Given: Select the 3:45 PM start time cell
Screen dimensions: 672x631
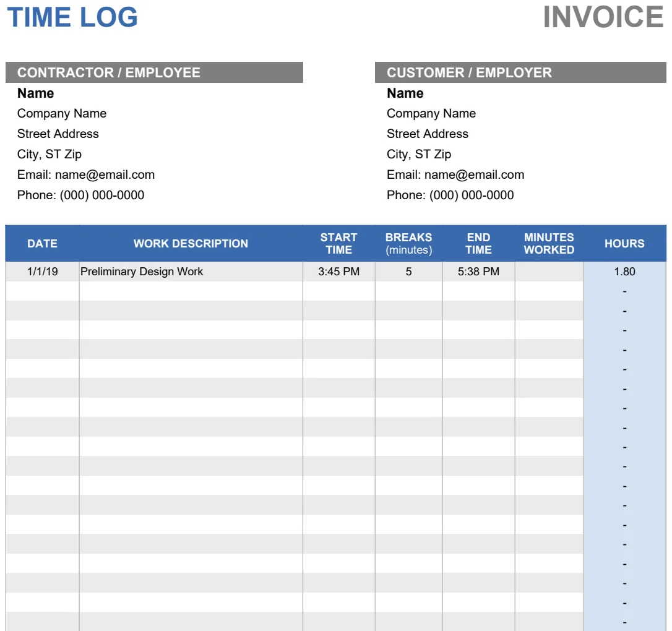Looking at the screenshot, I should pyautogui.click(x=338, y=272).
